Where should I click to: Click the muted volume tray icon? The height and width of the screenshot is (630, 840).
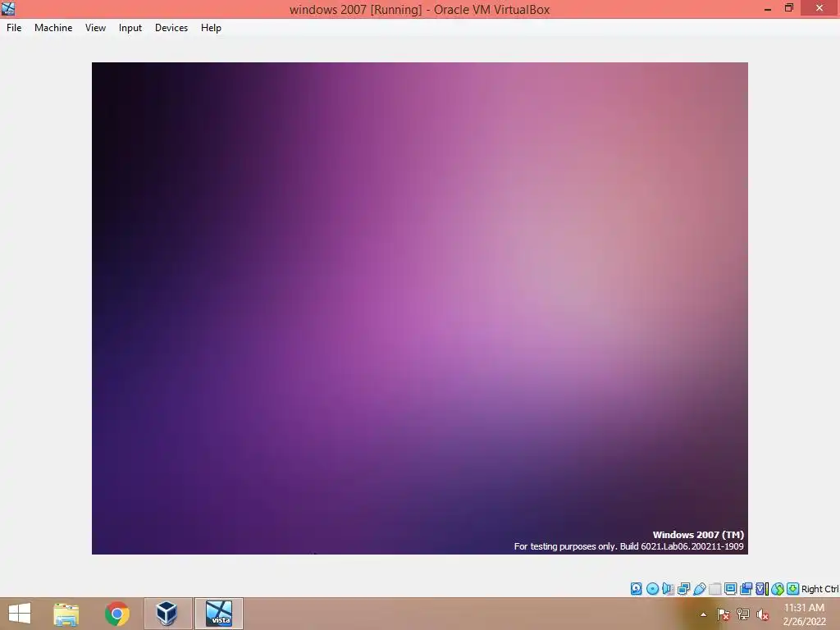tap(762, 614)
